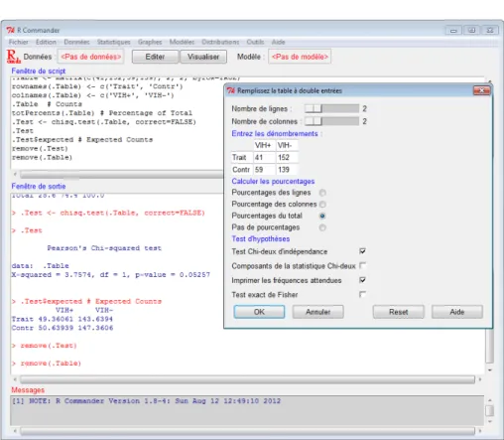Click the 'Fenêtre de sortie' label
Image resolution: width=504 pixels, height=440 pixels.
[39, 186]
